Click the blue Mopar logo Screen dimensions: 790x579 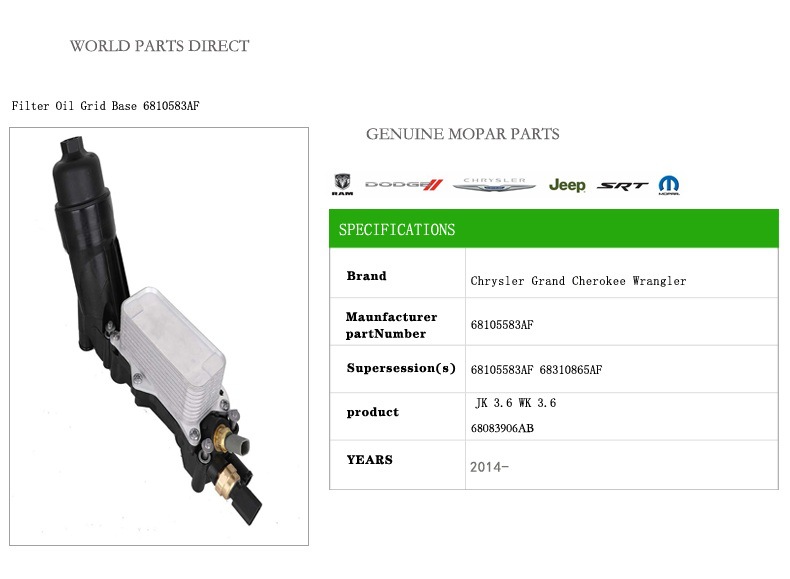point(669,185)
